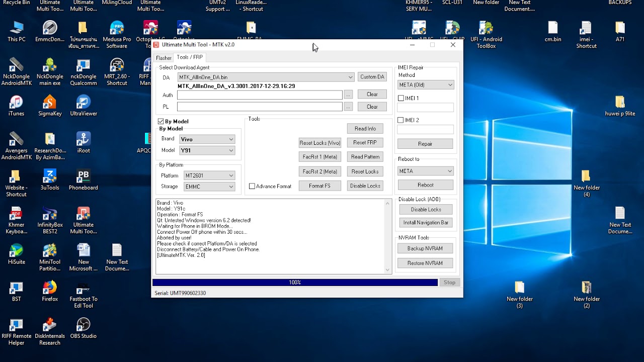Switch to the Flasher tab
The width and height of the screenshot is (644, 362).
tap(164, 58)
